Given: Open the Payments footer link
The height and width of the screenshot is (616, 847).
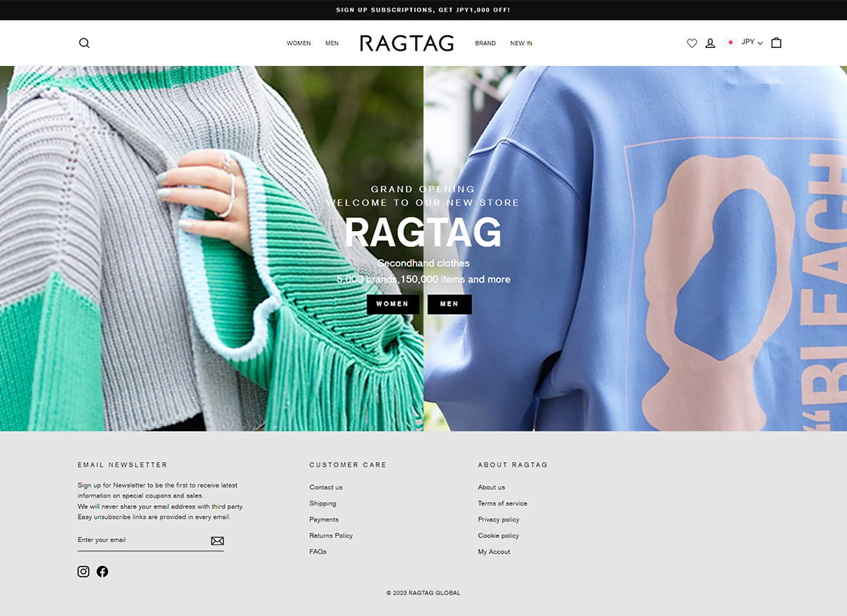Looking at the screenshot, I should pyautogui.click(x=323, y=520).
